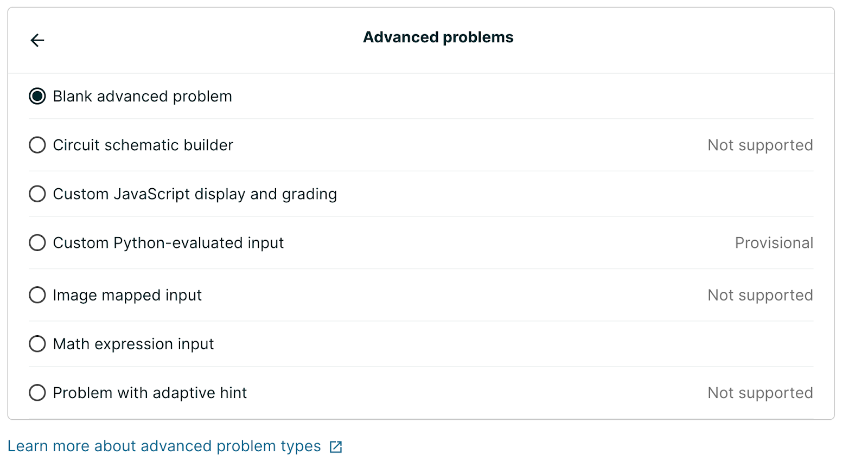Click the Image mapped input label text
868x474 pixels.
(x=127, y=295)
